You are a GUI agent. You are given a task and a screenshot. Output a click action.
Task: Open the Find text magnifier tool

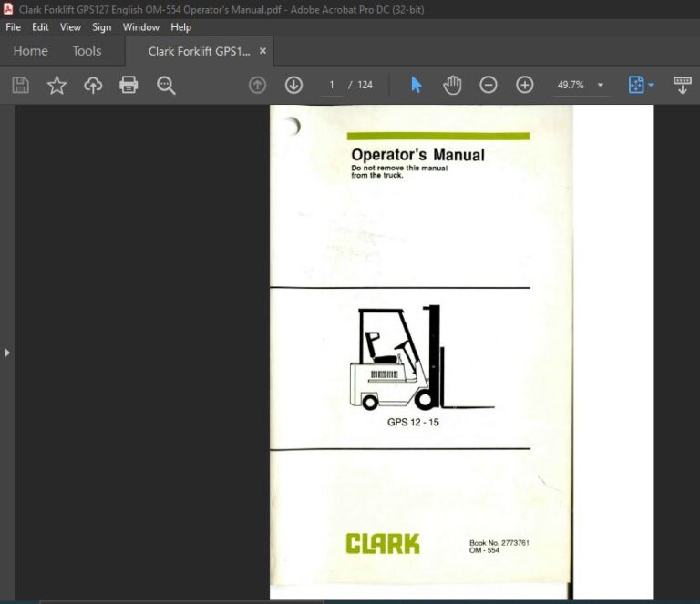click(166, 86)
